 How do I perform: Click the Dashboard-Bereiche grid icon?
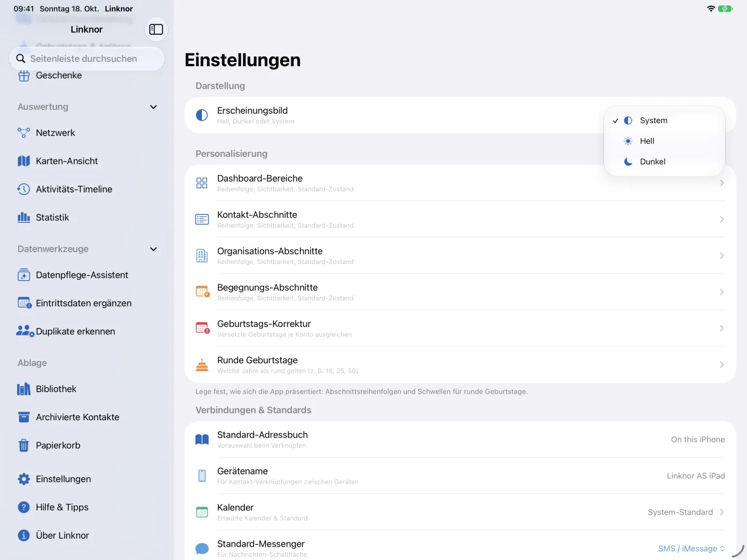click(x=202, y=183)
